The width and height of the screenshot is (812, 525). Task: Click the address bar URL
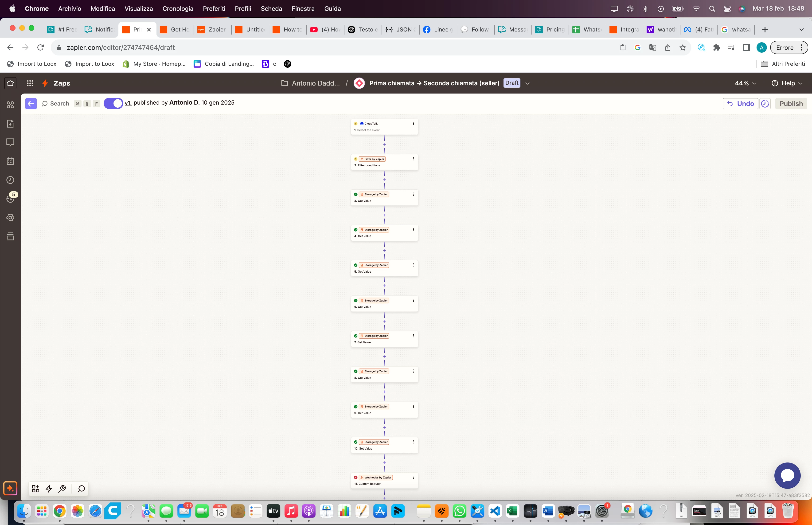[121, 47]
